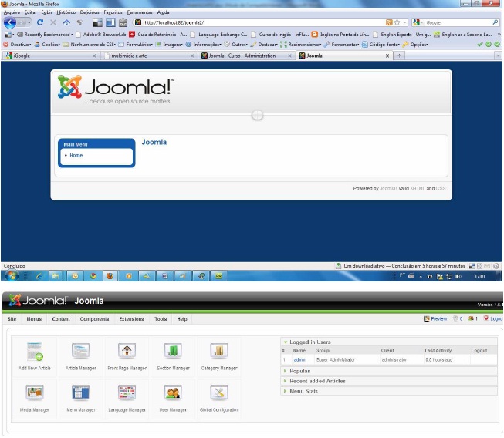Bookmark page with star icon

(397, 22)
